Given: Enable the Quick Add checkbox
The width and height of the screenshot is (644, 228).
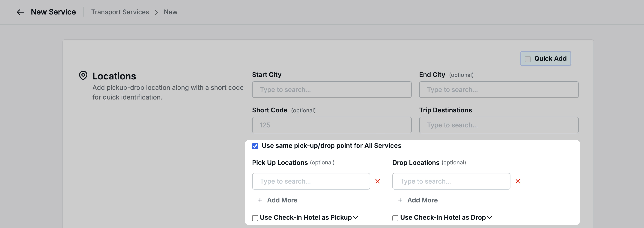Looking at the screenshot, I should [528, 59].
